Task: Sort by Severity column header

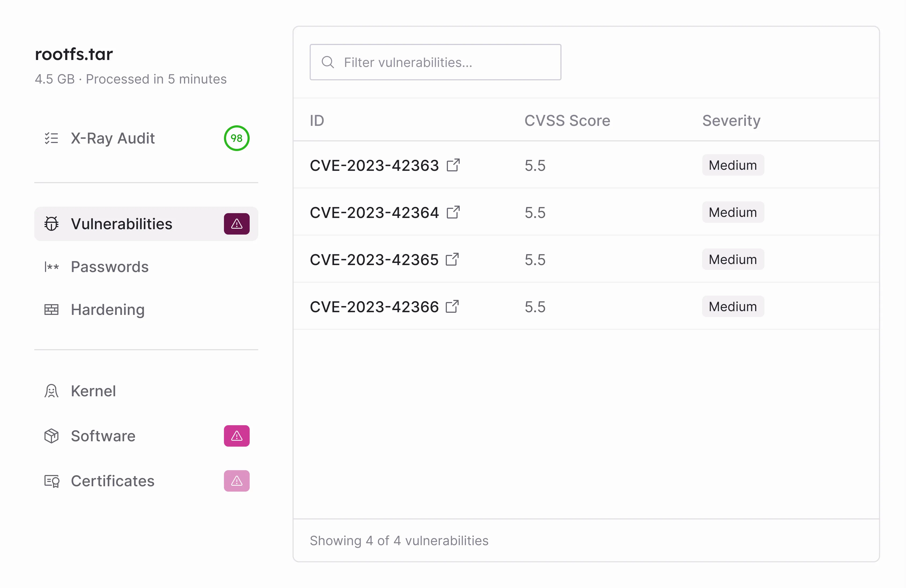Action: [x=731, y=121]
